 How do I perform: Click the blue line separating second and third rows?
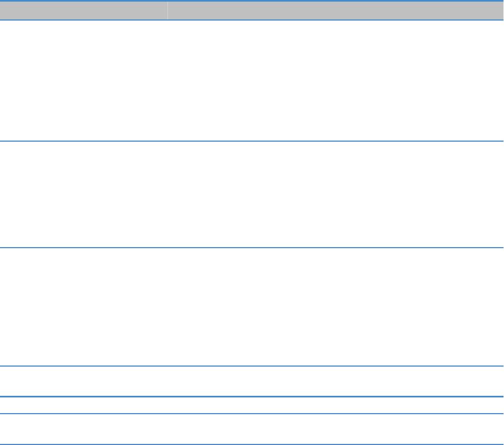pos(252,248)
